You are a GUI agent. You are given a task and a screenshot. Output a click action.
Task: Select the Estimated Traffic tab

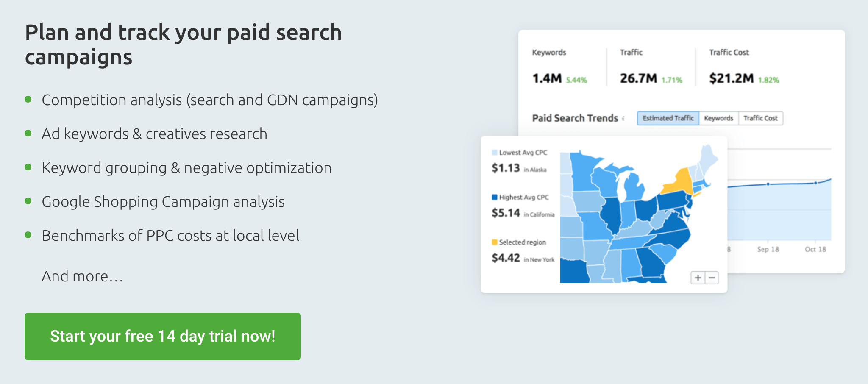point(668,118)
